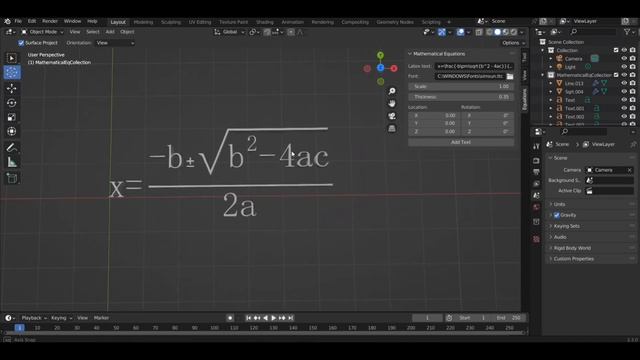Viewport: 640px width, 360px height.
Task: Open the World properties tab icon
Action: point(536,207)
